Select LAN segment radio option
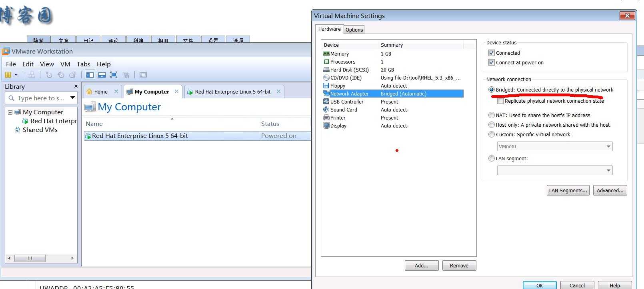The height and width of the screenshot is (289, 644). 492,158
